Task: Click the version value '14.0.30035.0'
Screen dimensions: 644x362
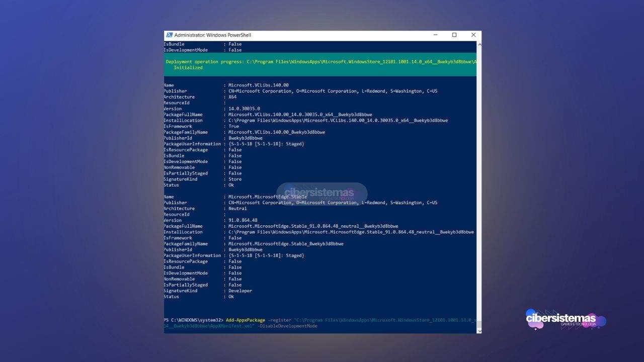Action: click(x=244, y=109)
